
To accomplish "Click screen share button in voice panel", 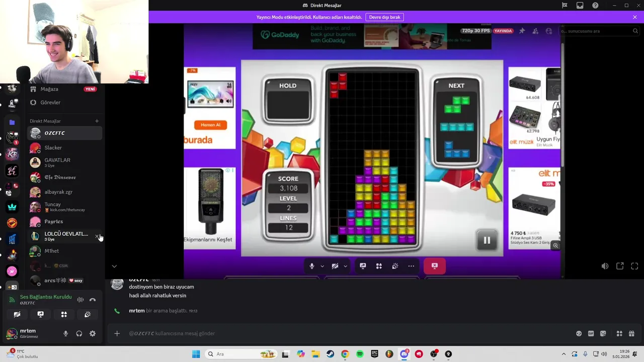I will coord(41,314).
